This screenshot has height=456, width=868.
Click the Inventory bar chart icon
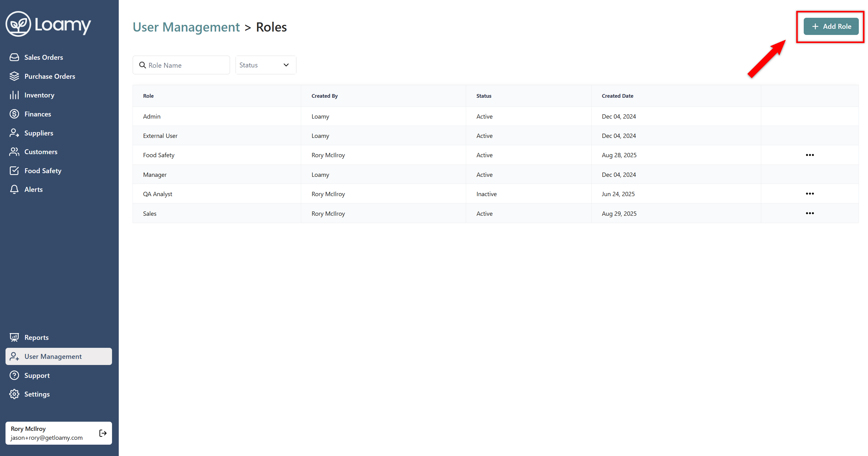[x=14, y=95]
